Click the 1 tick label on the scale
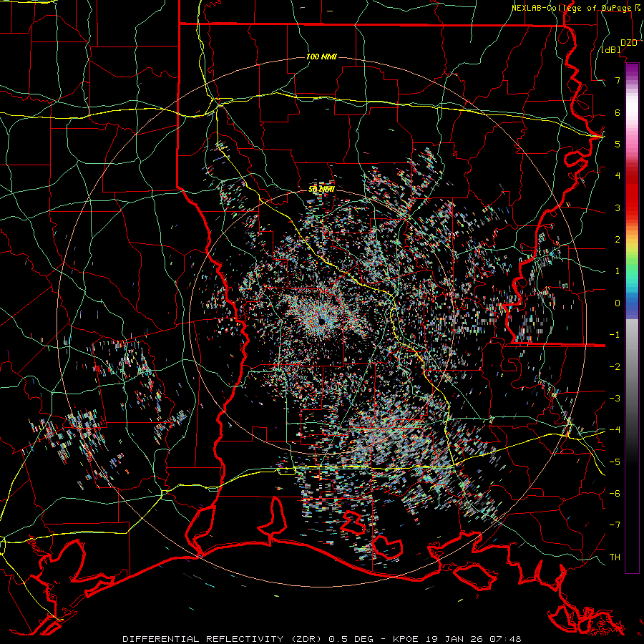Screen dimensions: 644x644 click(x=618, y=271)
